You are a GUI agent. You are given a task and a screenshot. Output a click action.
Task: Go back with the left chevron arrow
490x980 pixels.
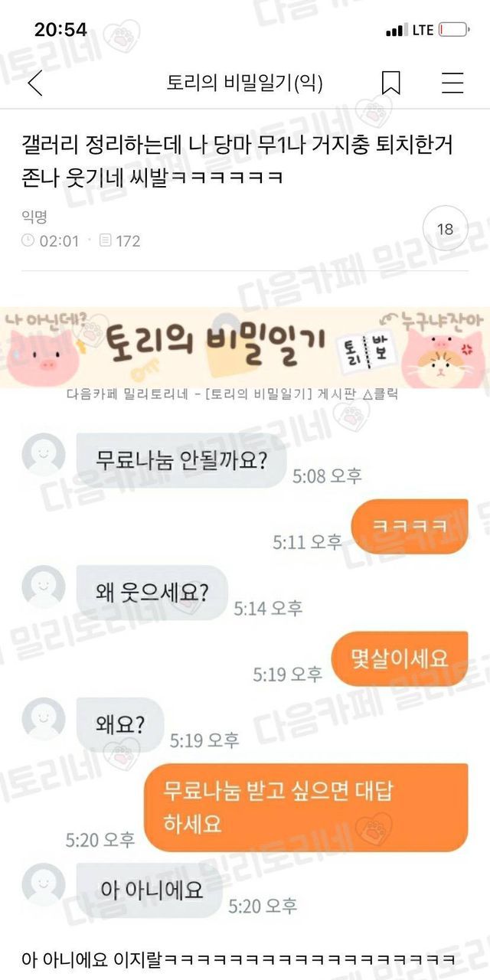[x=34, y=83]
